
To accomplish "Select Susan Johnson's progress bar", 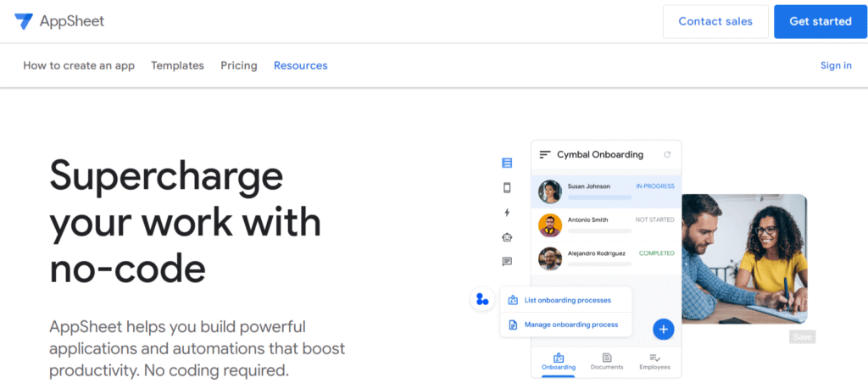I will (x=599, y=197).
